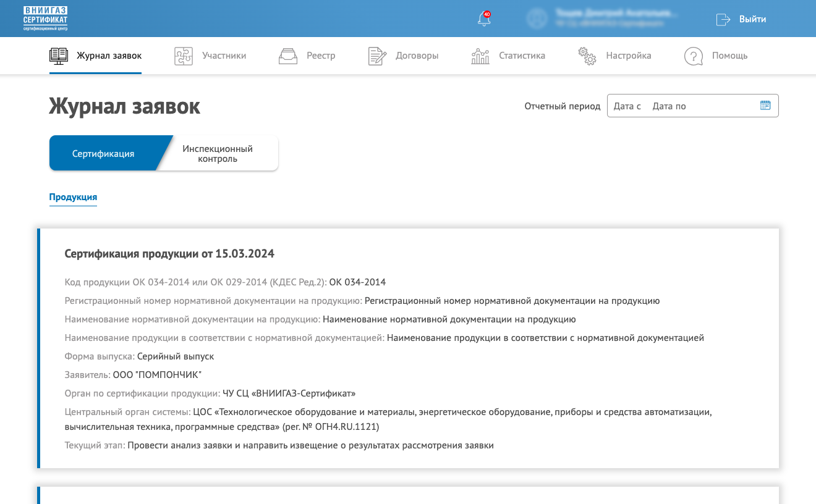The height and width of the screenshot is (504, 816).
Task: Click the Договоры document pencil icon
Action: click(x=377, y=56)
